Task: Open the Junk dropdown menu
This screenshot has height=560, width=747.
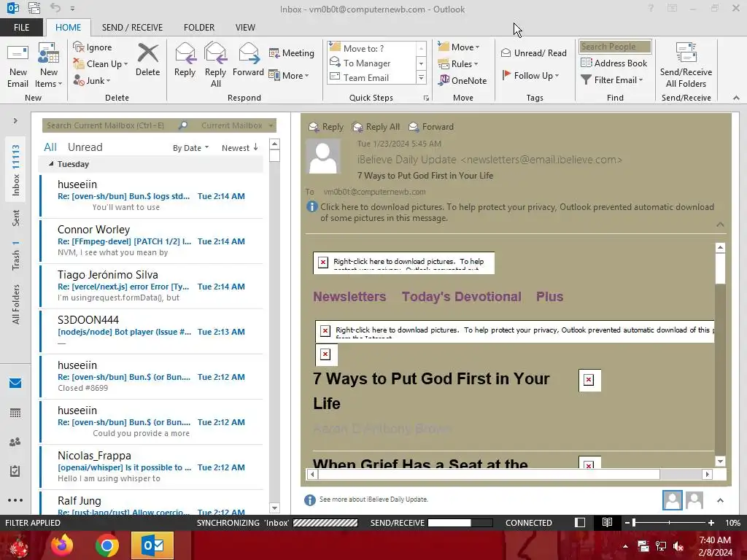Action: pyautogui.click(x=92, y=80)
